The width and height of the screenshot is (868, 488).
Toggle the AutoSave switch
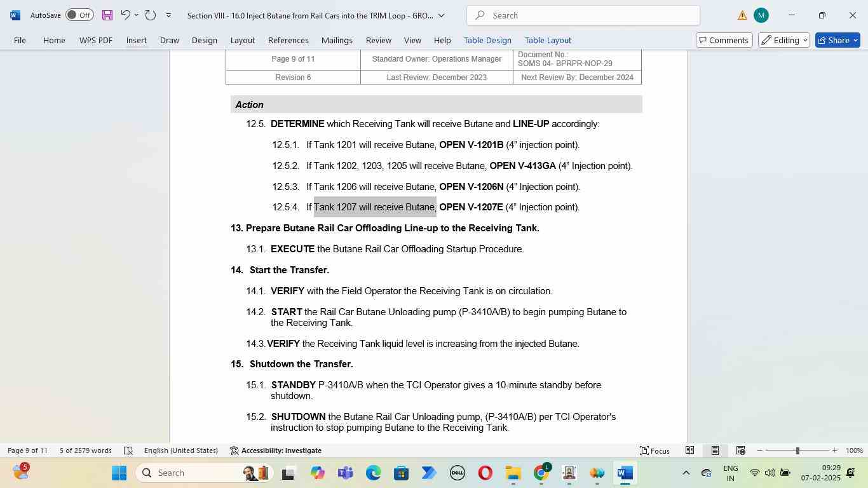click(x=79, y=15)
